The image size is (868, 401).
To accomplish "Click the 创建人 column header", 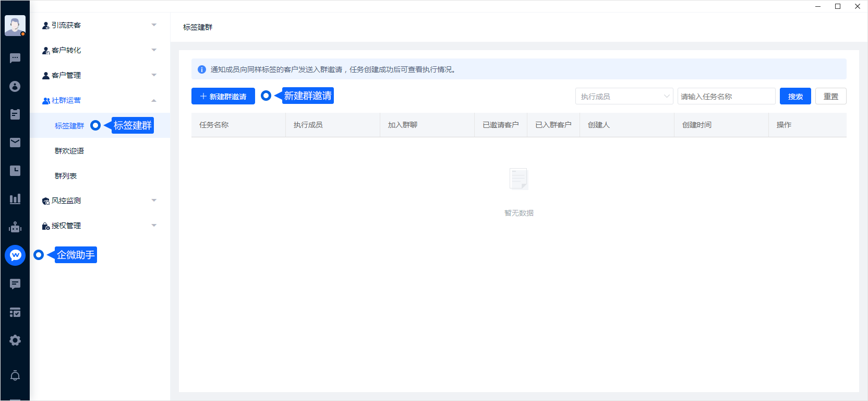I will (627, 125).
